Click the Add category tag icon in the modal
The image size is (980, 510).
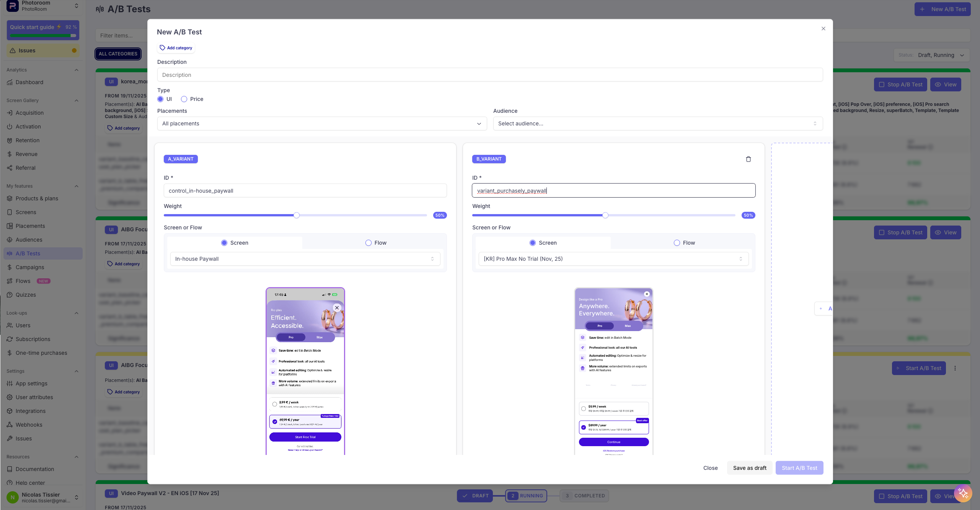click(x=163, y=48)
